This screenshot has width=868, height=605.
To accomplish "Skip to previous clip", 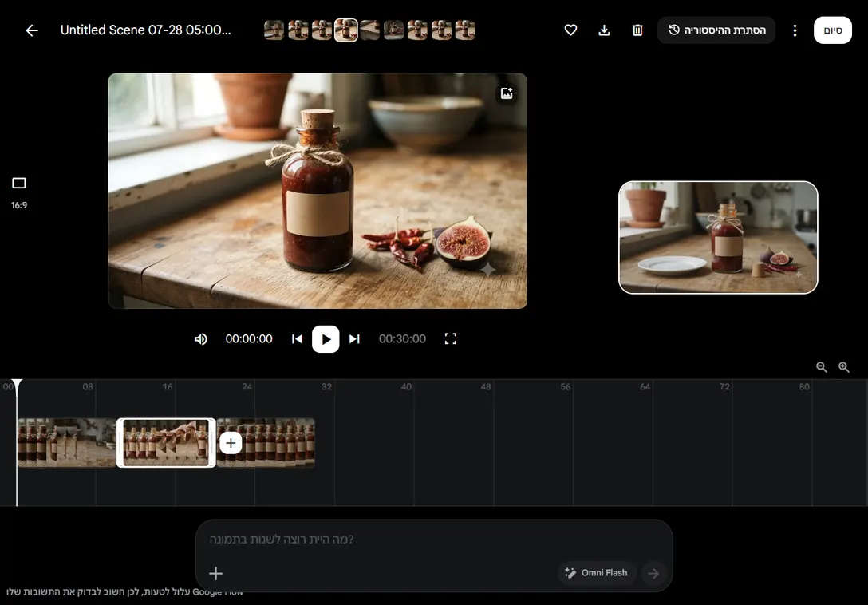I will click(x=298, y=339).
